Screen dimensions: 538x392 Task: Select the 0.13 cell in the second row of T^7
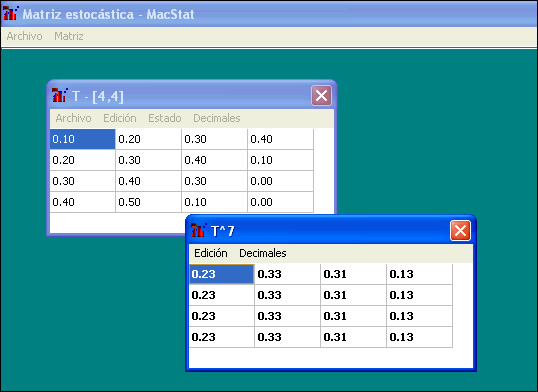coord(420,295)
